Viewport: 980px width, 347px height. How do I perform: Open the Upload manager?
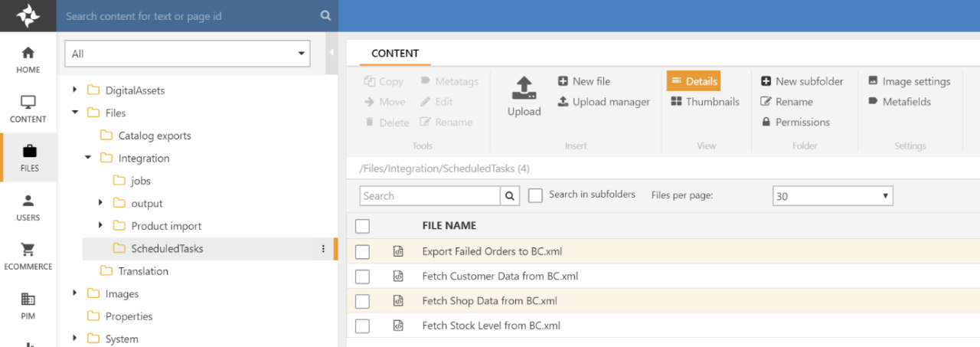[603, 102]
